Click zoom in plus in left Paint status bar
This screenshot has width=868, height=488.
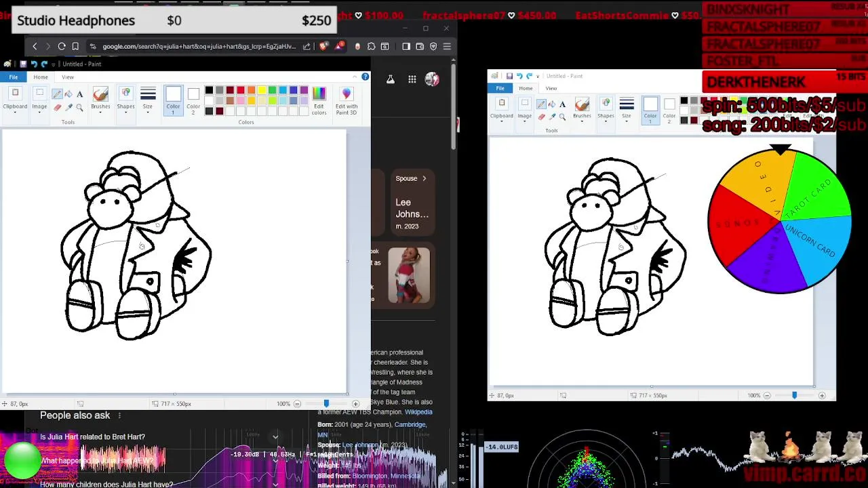pos(355,404)
